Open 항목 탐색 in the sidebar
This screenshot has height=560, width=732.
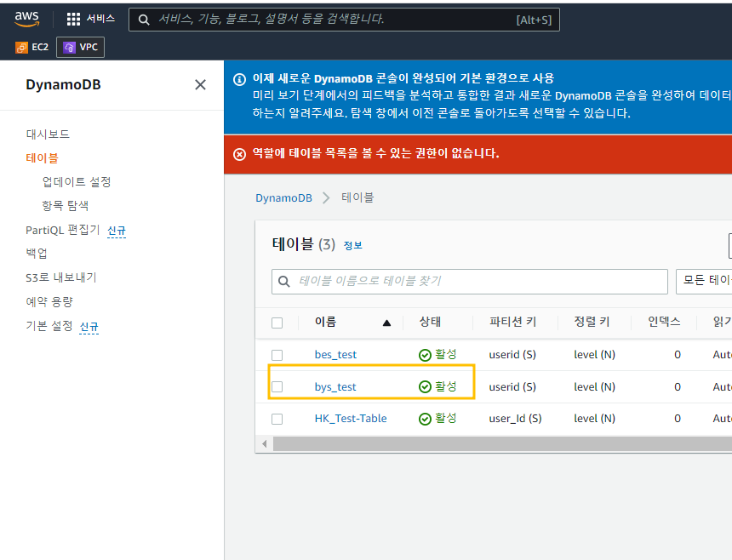(66, 206)
